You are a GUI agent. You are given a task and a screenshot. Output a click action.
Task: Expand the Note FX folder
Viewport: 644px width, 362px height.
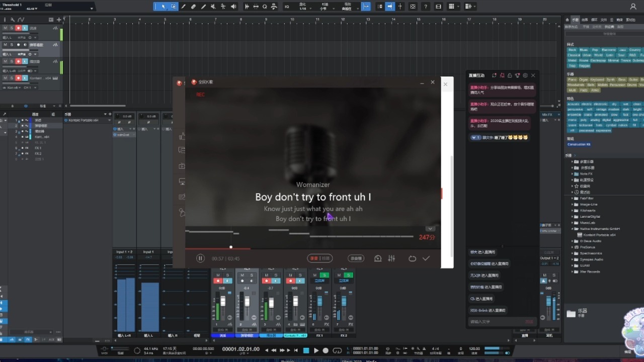[x=573, y=173]
